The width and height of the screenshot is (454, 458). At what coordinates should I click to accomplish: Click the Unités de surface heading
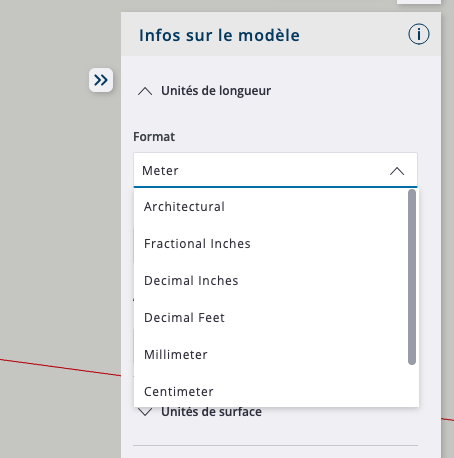click(211, 412)
